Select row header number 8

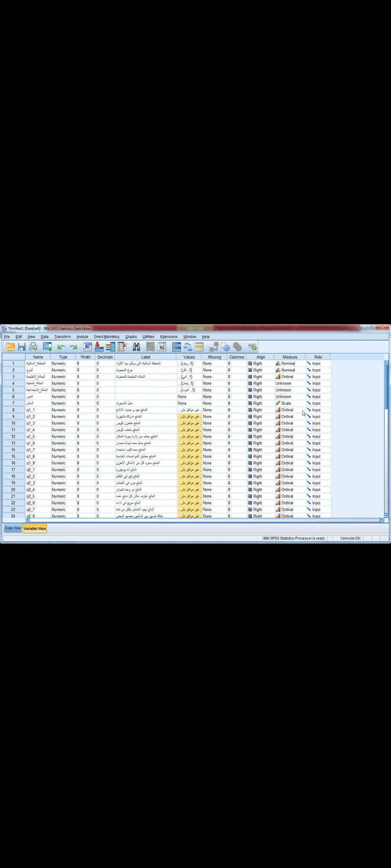(13, 410)
